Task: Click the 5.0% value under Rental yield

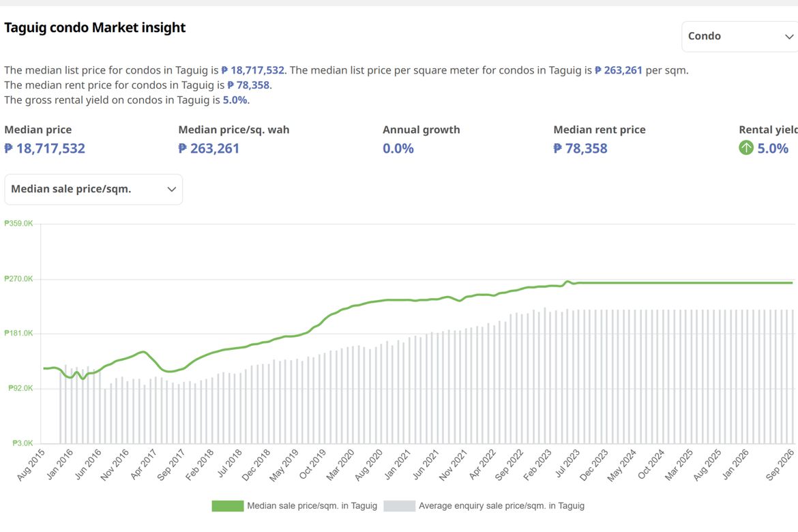Action: point(773,149)
